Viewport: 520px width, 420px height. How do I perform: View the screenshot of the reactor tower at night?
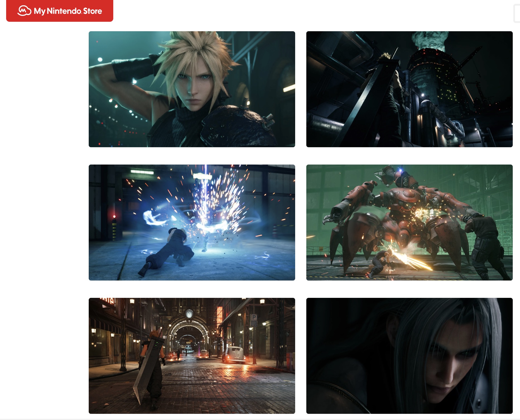pos(410,89)
